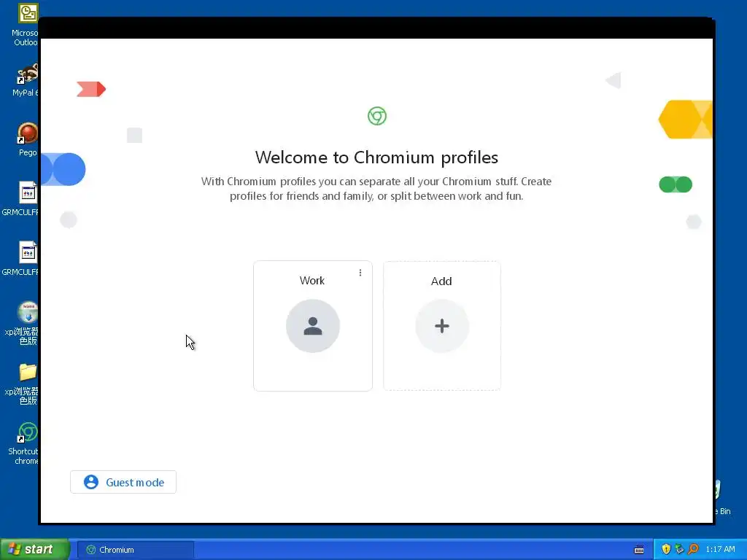The image size is (747, 560).
Task: Click the plus icon in Add card
Action: 441,326
